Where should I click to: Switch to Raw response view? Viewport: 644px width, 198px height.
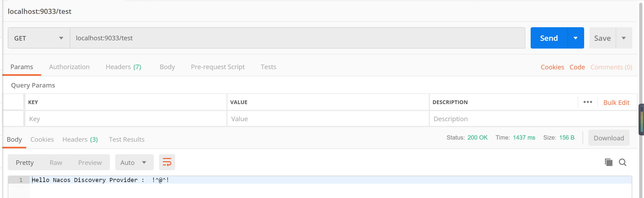[x=56, y=163]
